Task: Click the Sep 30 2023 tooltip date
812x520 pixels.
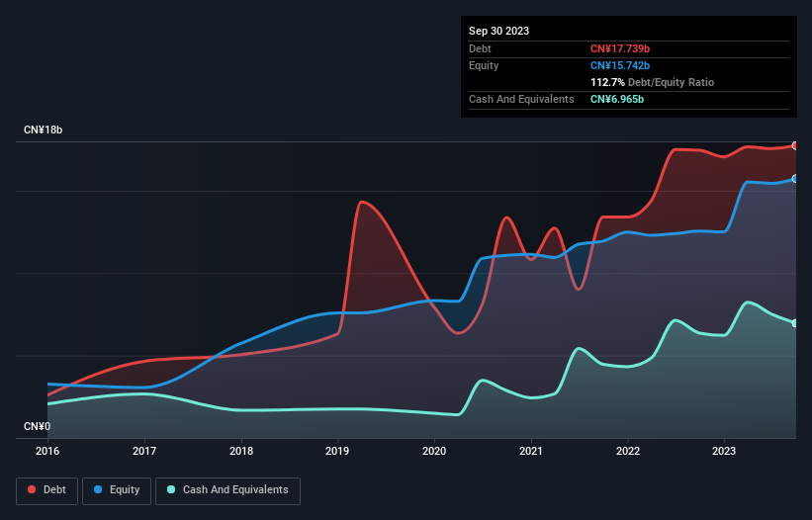Action: coord(498,31)
